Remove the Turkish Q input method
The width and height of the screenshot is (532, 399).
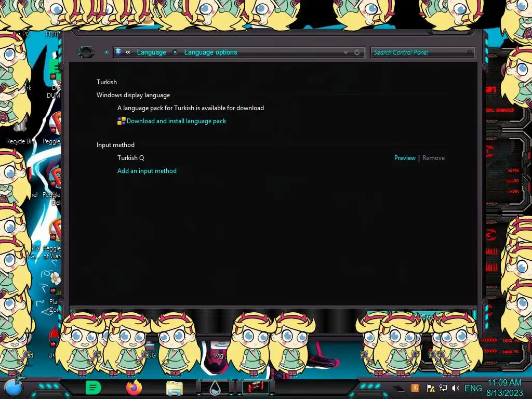(x=433, y=158)
